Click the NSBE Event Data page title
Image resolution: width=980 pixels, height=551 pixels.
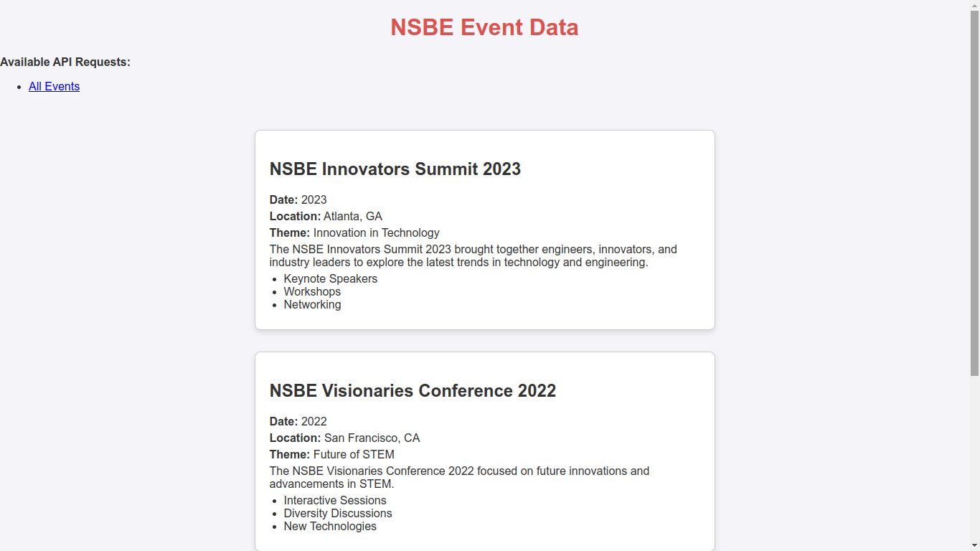[484, 27]
